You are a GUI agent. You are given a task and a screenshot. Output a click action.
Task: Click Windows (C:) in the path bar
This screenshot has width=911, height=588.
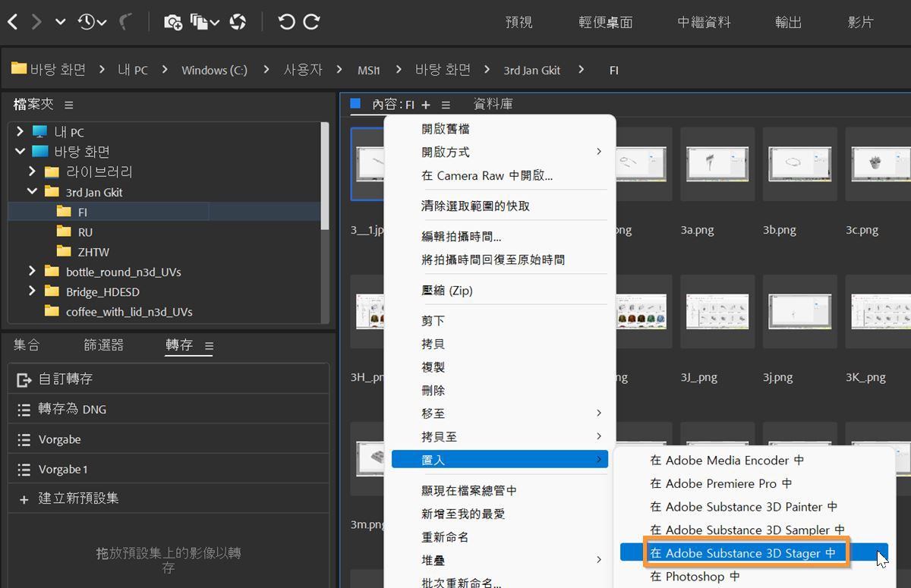pyautogui.click(x=214, y=70)
